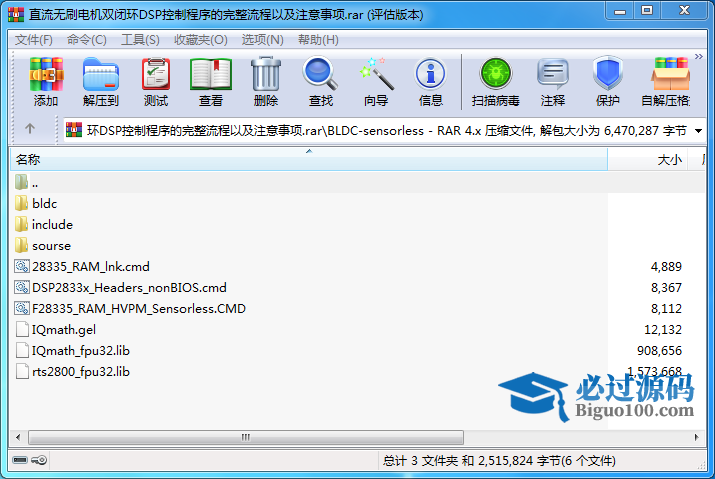The height and width of the screenshot is (479, 715).
Task: Click the Extract To (解压到) icon
Action: [101, 81]
